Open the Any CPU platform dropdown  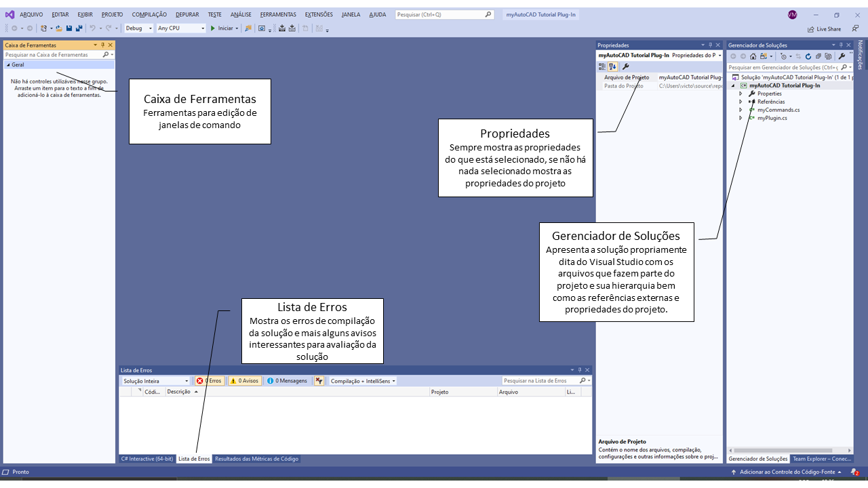[200, 28]
